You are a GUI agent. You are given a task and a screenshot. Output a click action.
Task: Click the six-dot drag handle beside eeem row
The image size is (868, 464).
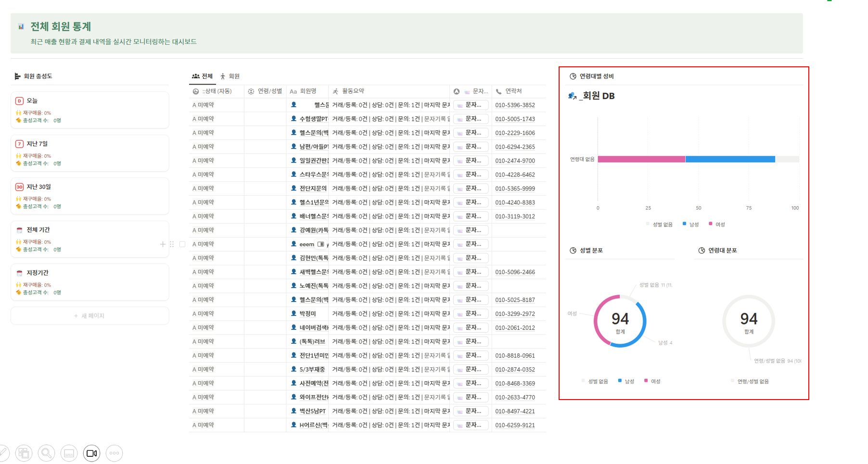point(172,244)
